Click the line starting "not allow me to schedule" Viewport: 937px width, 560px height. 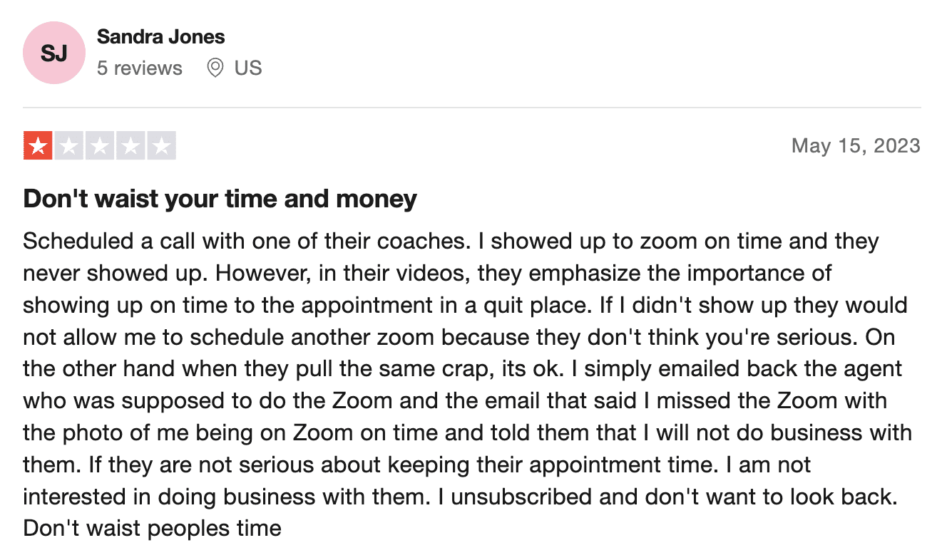459,337
